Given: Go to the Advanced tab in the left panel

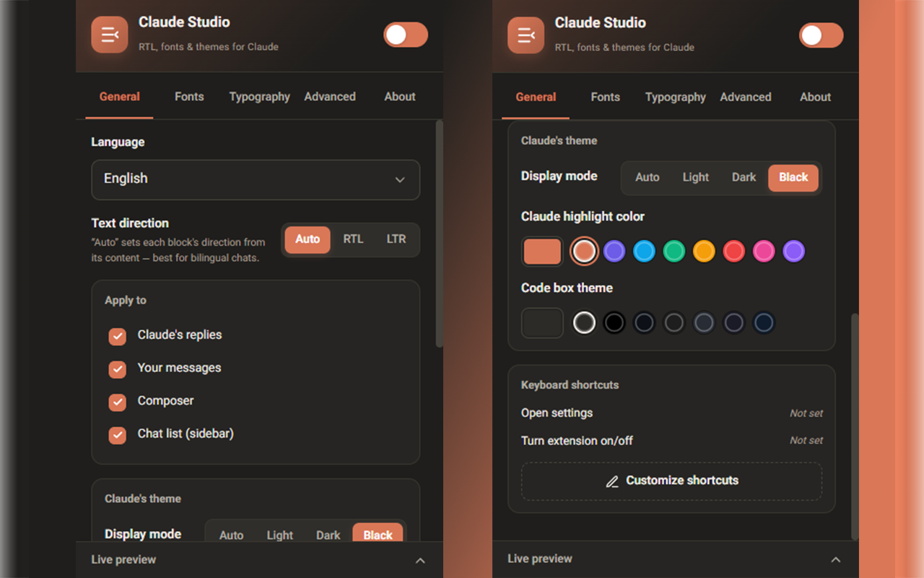Looking at the screenshot, I should coord(330,97).
